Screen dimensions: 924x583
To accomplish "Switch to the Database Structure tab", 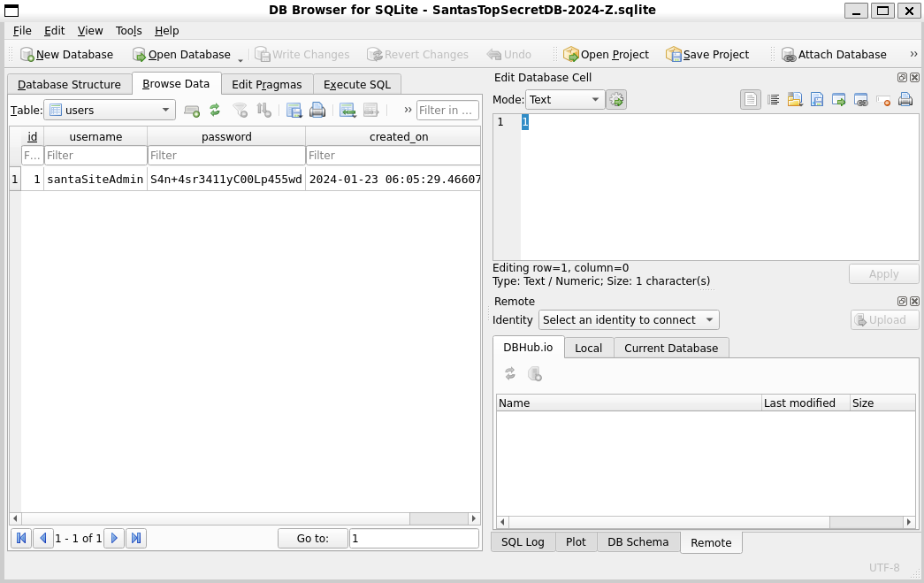I will click(x=69, y=84).
